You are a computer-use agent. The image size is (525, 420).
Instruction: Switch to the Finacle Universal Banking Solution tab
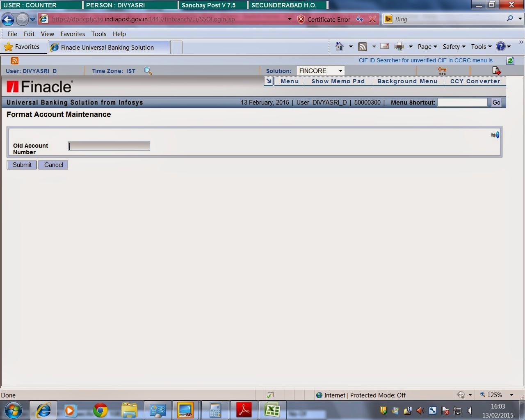[x=107, y=47]
